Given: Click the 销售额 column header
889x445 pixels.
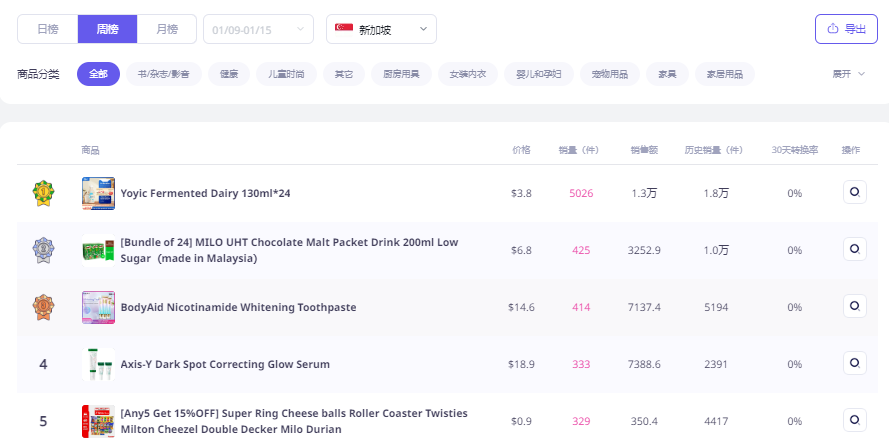Looking at the screenshot, I should click(644, 150).
